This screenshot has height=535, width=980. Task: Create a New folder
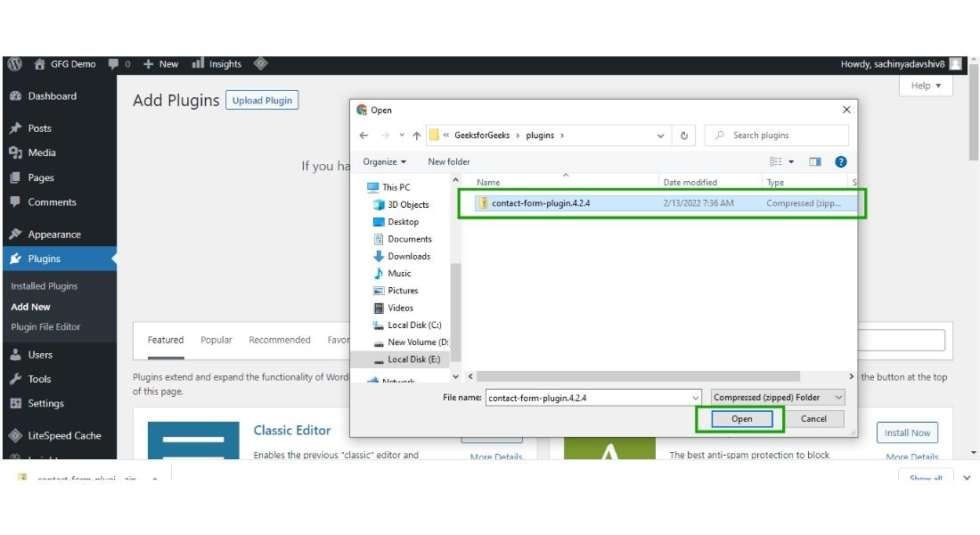point(449,161)
